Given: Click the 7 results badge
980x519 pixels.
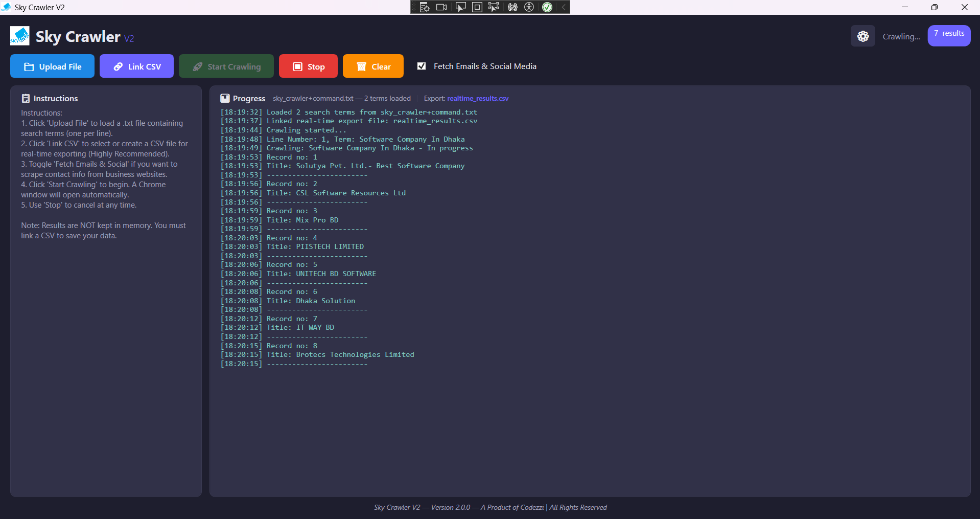Looking at the screenshot, I should pos(949,36).
